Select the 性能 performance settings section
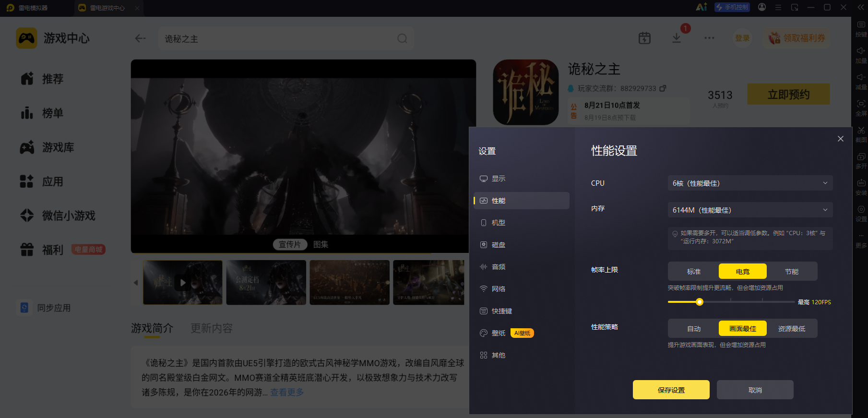 [x=521, y=201]
